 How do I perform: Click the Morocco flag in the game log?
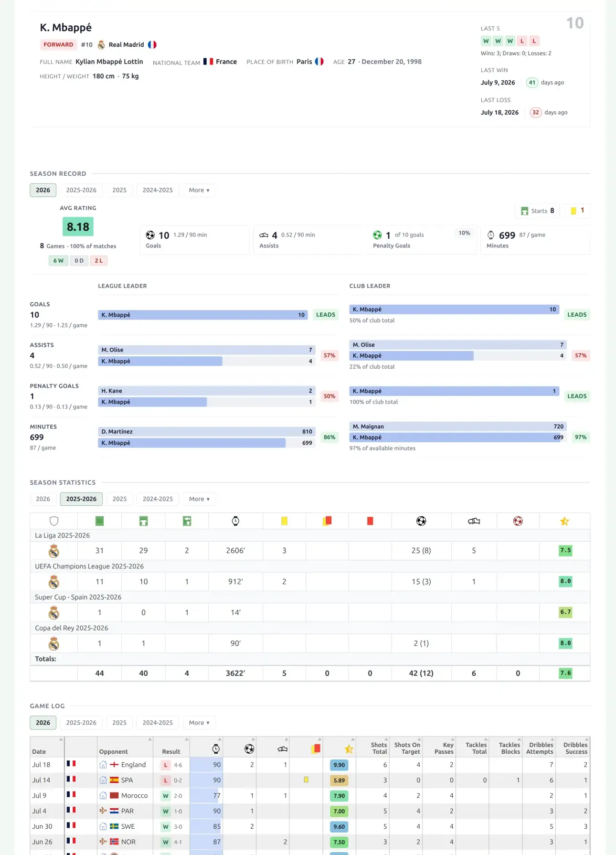[114, 796]
